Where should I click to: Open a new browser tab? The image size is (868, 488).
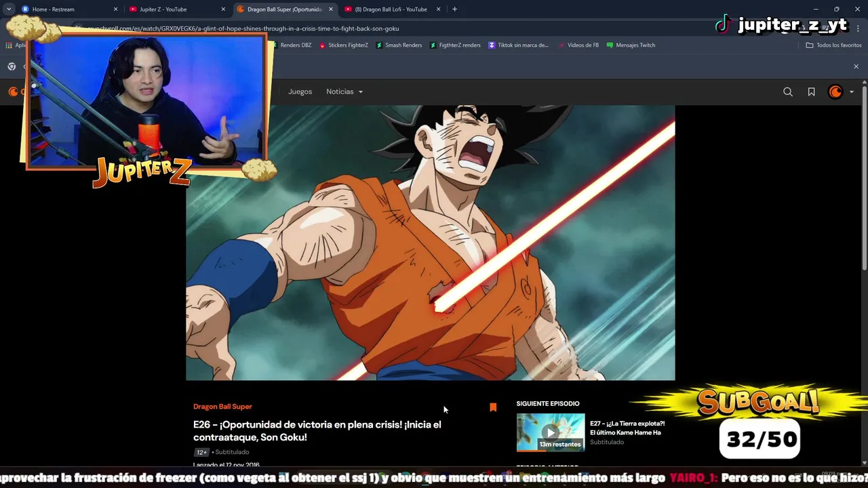(x=454, y=9)
